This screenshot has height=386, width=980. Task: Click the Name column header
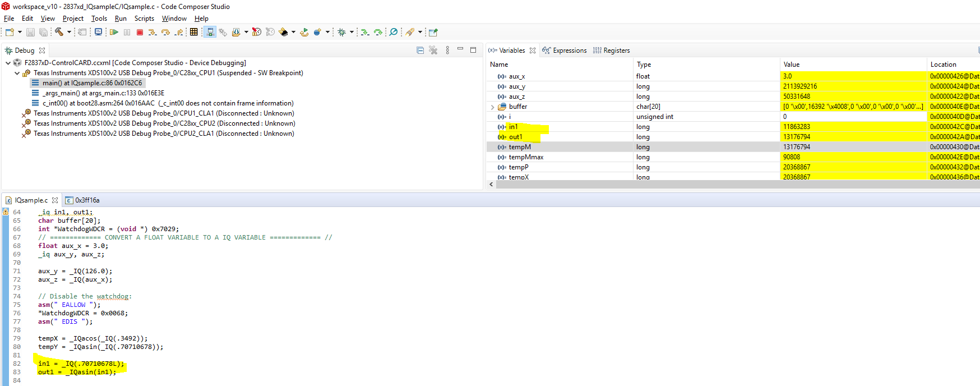(499, 65)
